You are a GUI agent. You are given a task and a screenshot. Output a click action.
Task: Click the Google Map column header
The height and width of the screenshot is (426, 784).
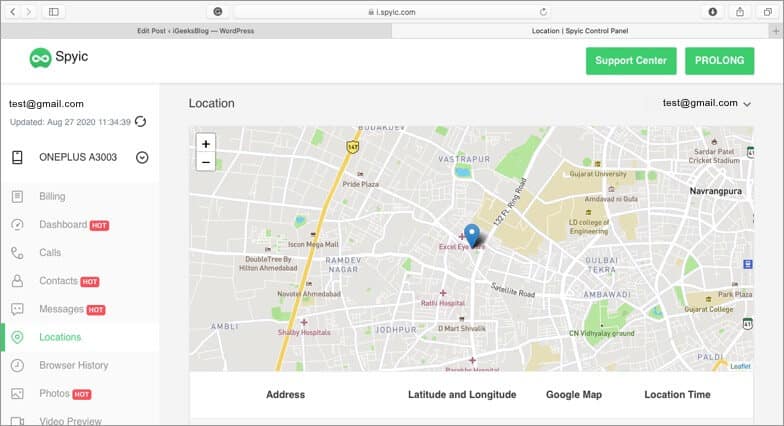click(x=574, y=394)
